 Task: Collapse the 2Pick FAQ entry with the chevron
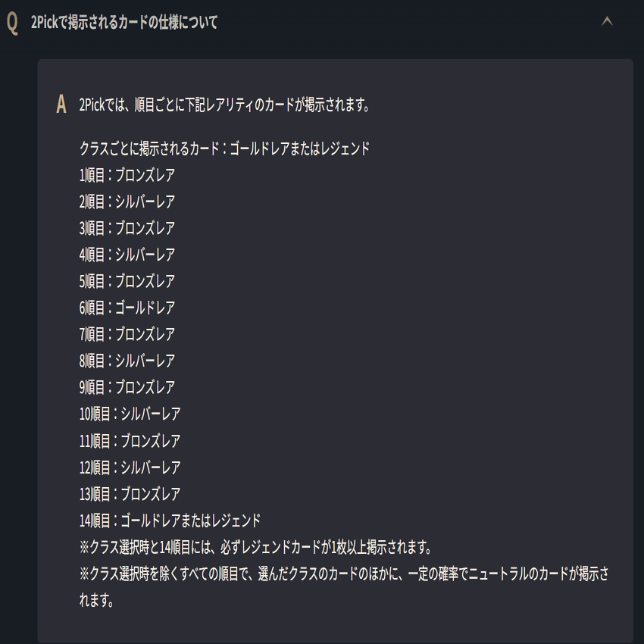607,22
